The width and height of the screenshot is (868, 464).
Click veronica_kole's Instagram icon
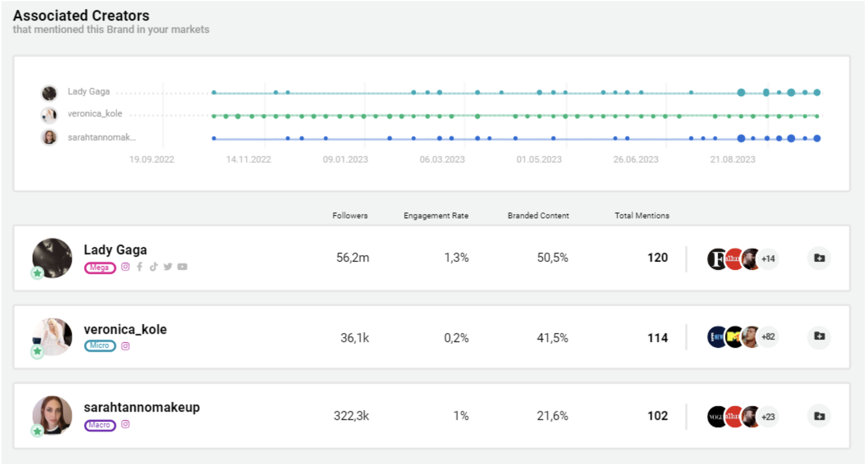point(125,346)
